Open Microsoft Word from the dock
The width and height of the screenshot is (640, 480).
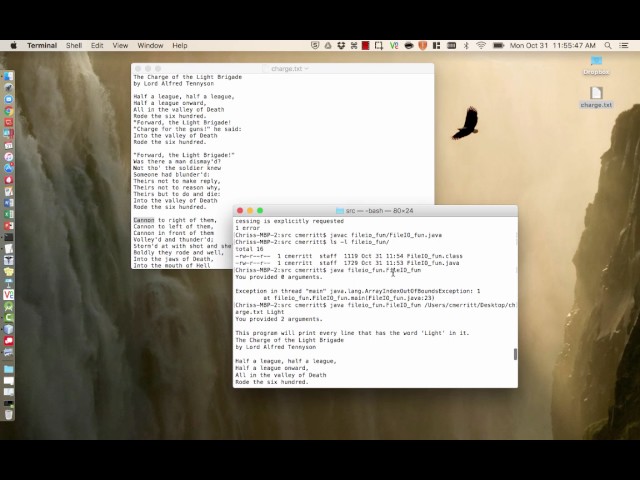pyautogui.click(x=9, y=203)
